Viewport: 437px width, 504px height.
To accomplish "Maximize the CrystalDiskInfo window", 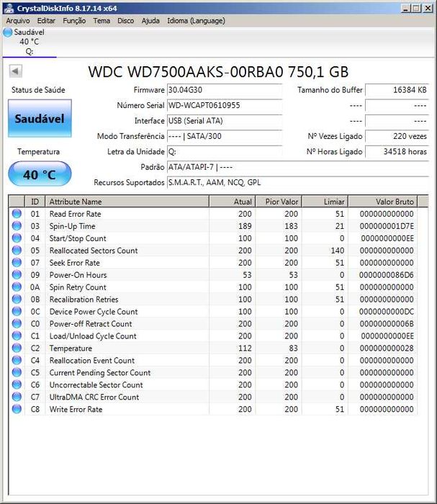I will pos(416,9).
